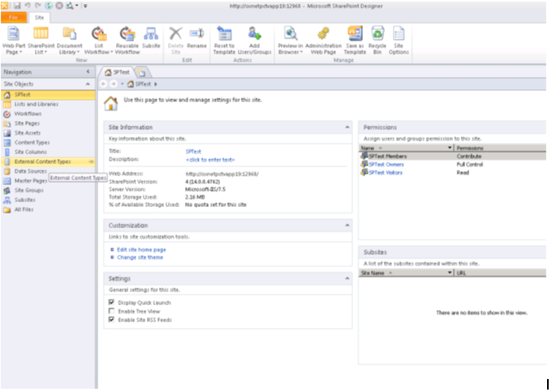
Task: Open SPTest Owners group
Action: pyautogui.click(x=386, y=165)
